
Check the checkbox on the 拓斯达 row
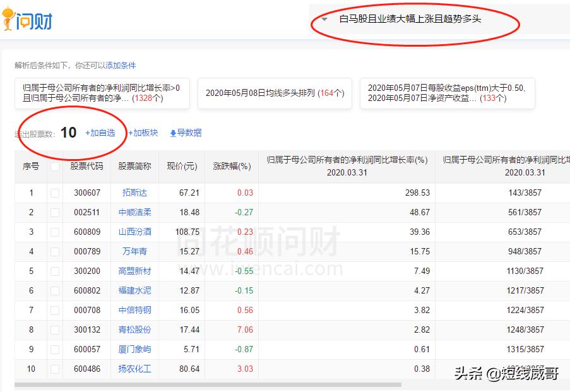tap(54, 193)
